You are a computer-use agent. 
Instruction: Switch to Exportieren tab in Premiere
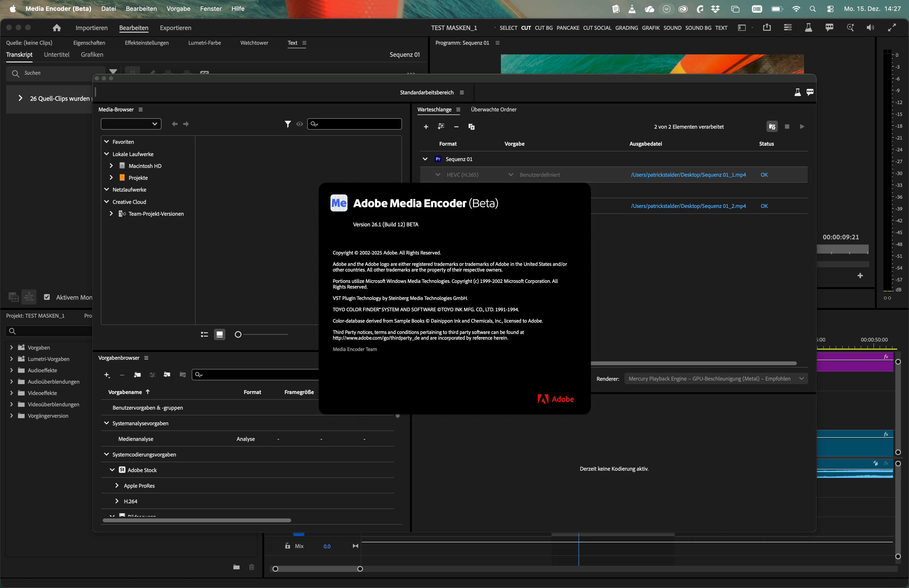(x=176, y=28)
